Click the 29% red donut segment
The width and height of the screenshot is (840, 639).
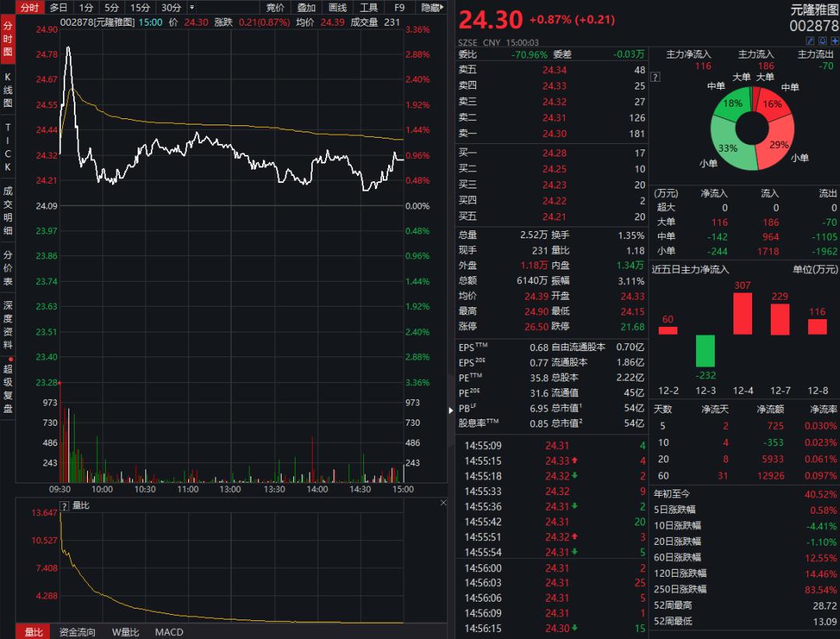click(x=778, y=145)
